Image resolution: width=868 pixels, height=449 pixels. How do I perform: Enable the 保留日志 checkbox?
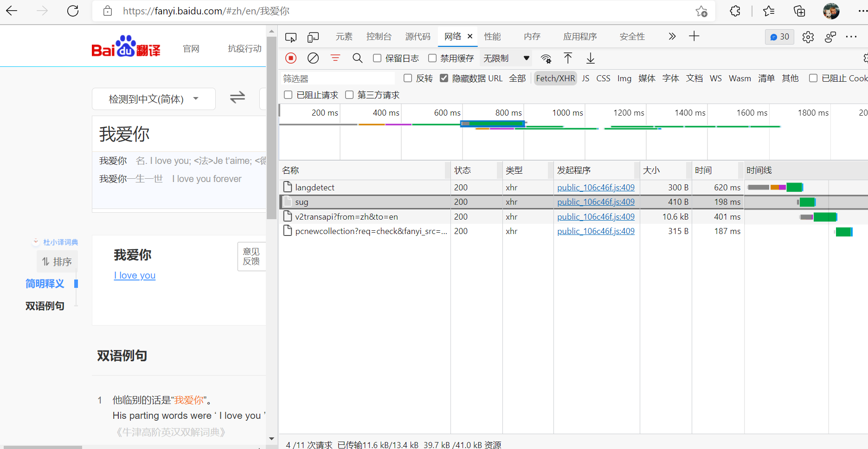(377, 58)
